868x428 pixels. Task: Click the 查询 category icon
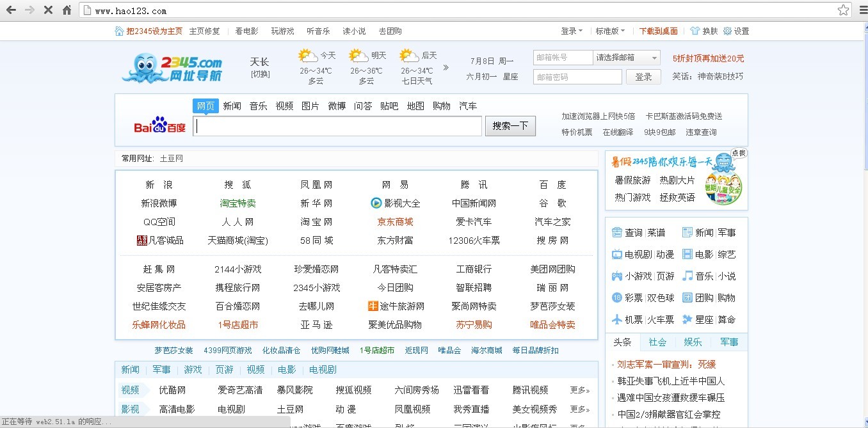pyautogui.click(x=617, y=232)
